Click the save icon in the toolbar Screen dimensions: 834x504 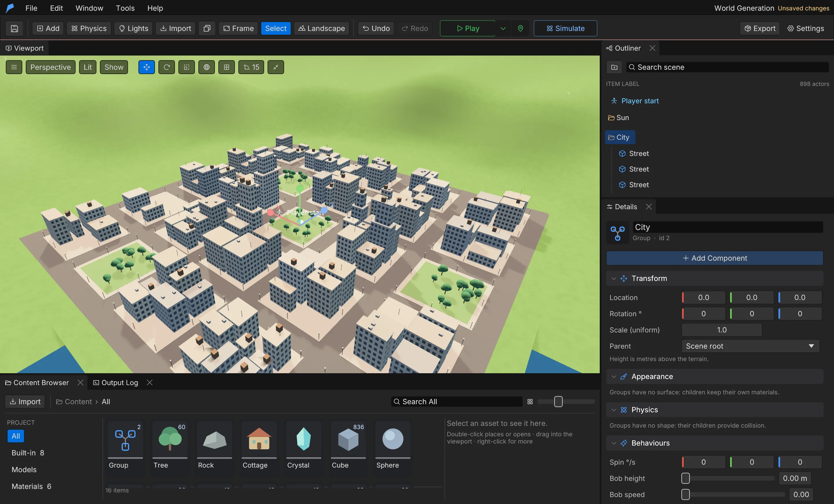pyautogui.click(x=14, y=28)
